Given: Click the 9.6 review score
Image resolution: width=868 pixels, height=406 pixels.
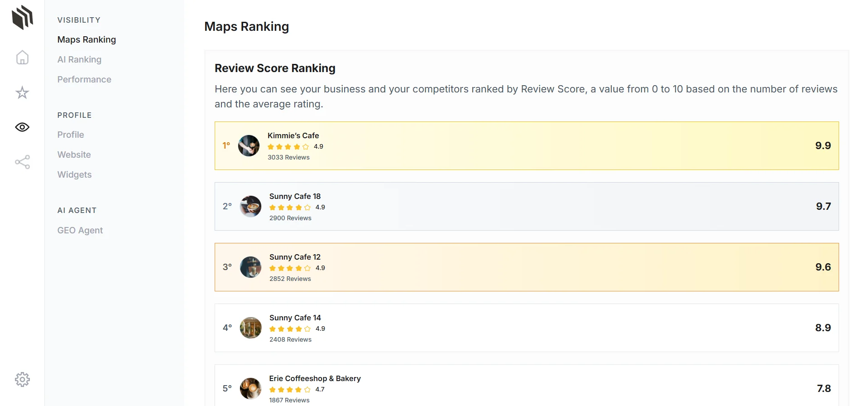Looking at the screenshot, I should [823, 267].
